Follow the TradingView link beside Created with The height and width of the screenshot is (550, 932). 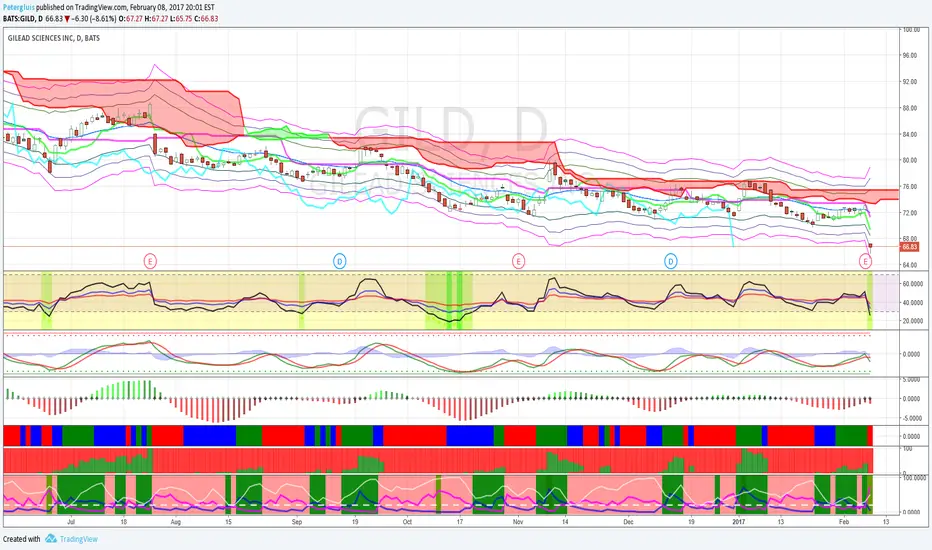(x=78, y=539)
